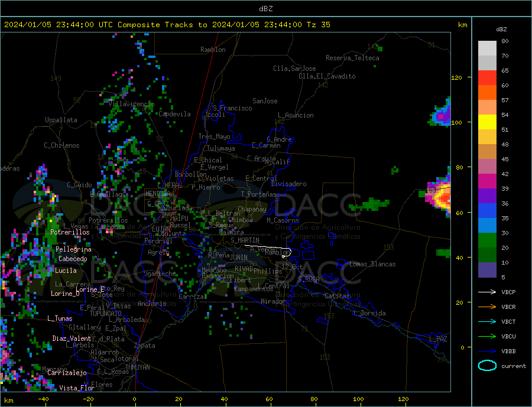Click the L_PAZ label
The height and width of the screenshot is (407, 532).
pyautogui.click(x=439, y=339)
